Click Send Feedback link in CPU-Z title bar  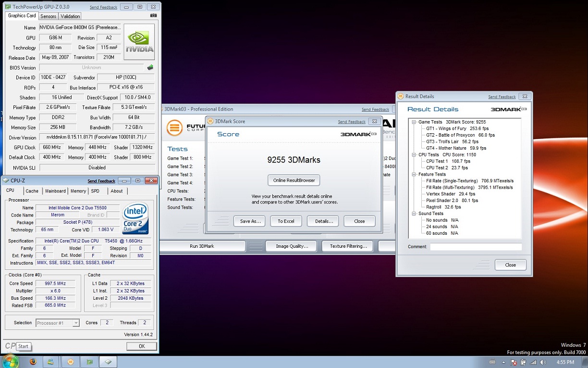coord(101,181)
